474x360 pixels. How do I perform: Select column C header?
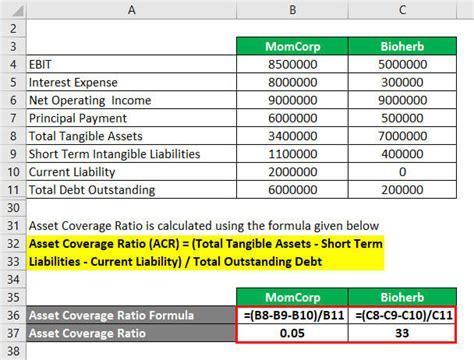coord(402,10)
